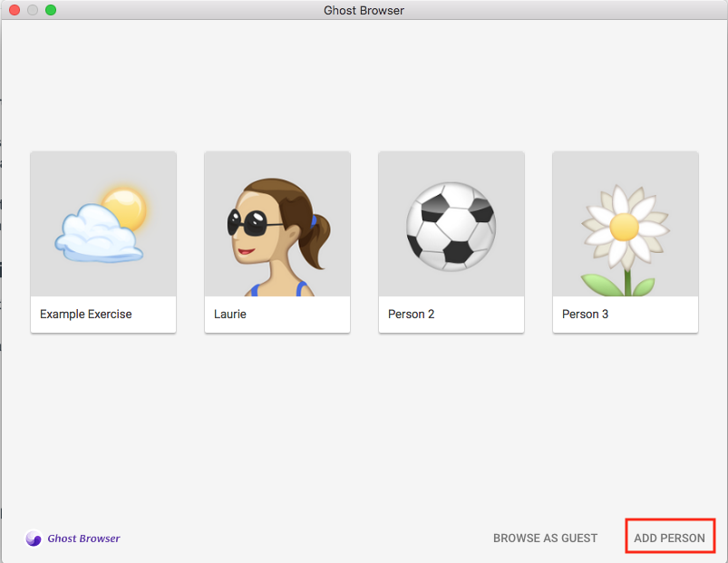The image size is (728, 563).
Task: Zoom the window with green button
Action: (x=51, y=10)
